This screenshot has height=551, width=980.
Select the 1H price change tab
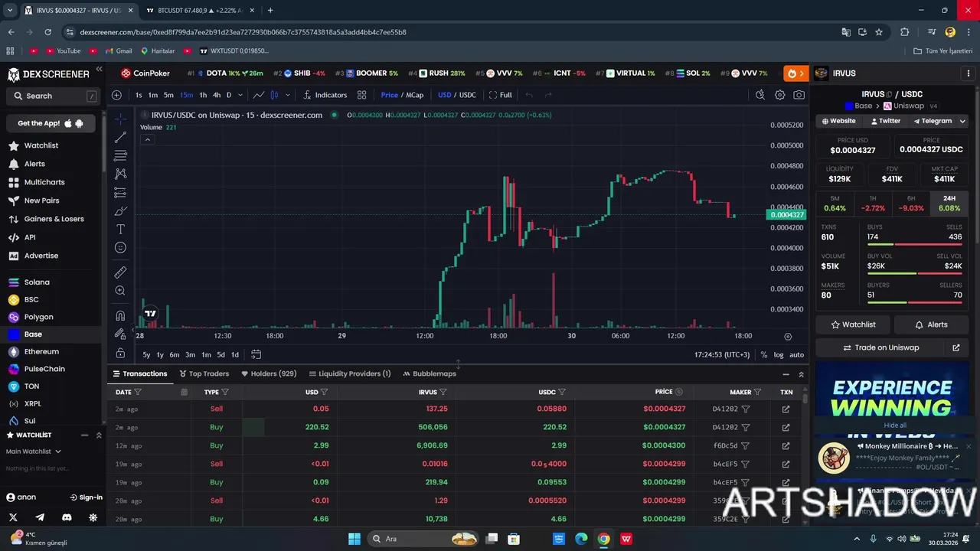pos(872,203)
